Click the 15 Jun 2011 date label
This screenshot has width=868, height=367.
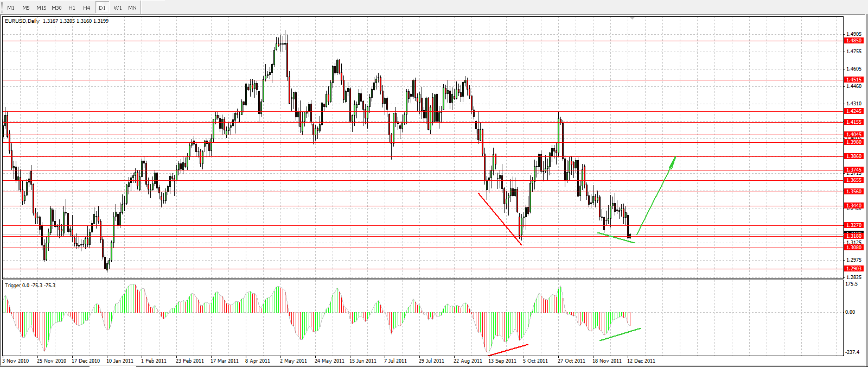363,361
